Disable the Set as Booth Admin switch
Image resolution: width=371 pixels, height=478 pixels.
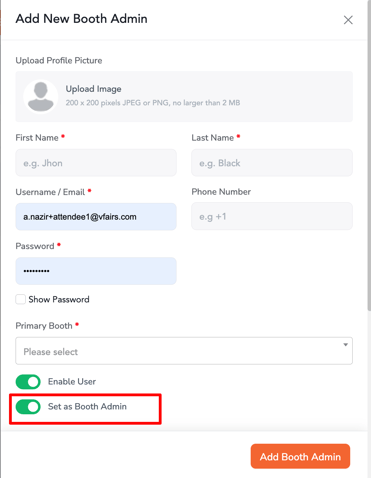(x=28, y=407)
